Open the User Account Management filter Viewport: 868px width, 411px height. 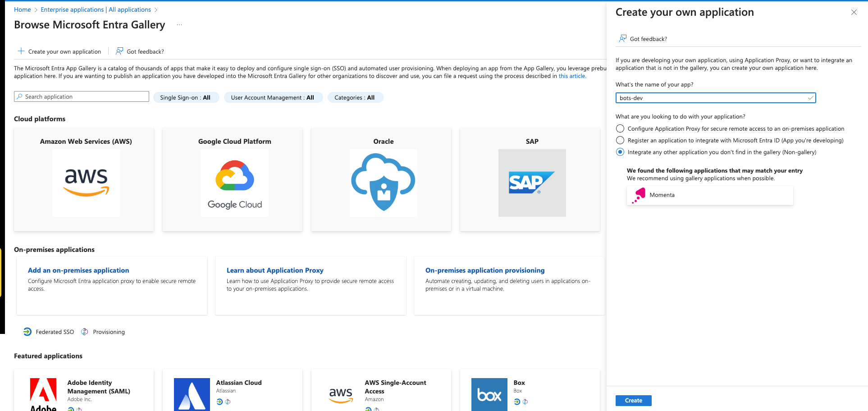(273, 98)
